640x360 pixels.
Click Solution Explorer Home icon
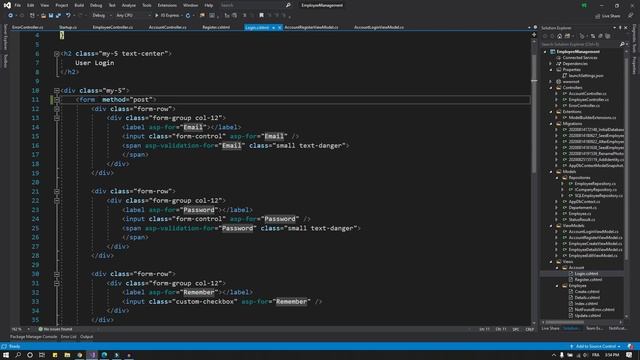pyautogui.click(x=560, y=36)
